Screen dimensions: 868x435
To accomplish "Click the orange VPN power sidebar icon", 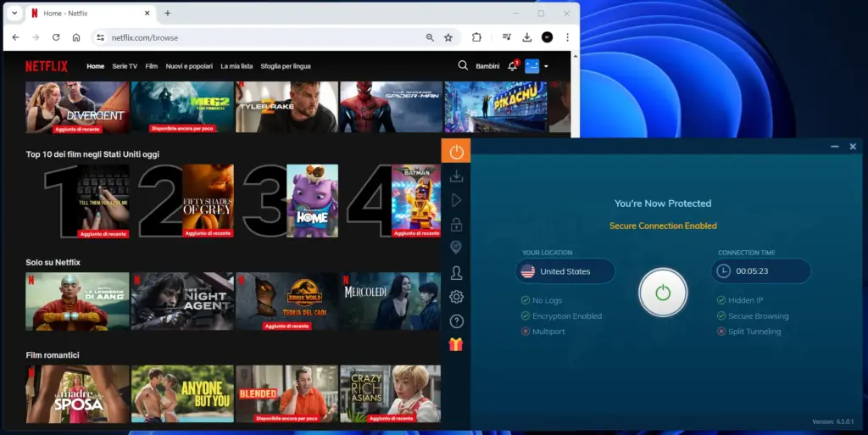I will [x=456, y=151].
